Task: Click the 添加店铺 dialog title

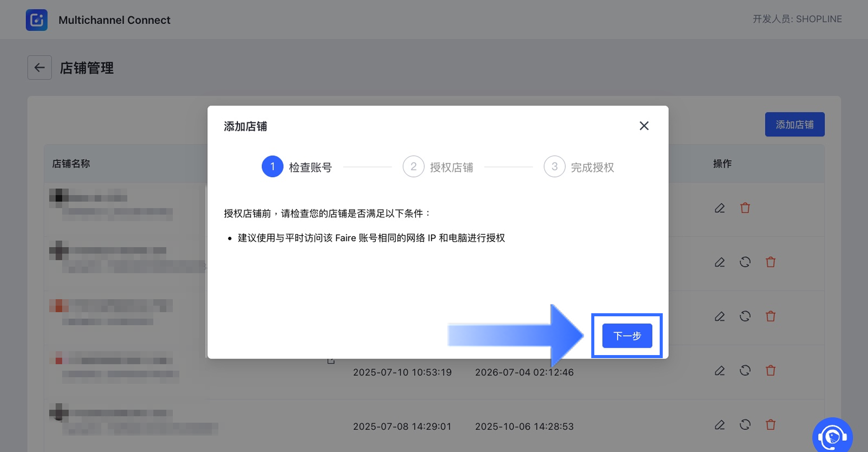Action: point(245,127)
